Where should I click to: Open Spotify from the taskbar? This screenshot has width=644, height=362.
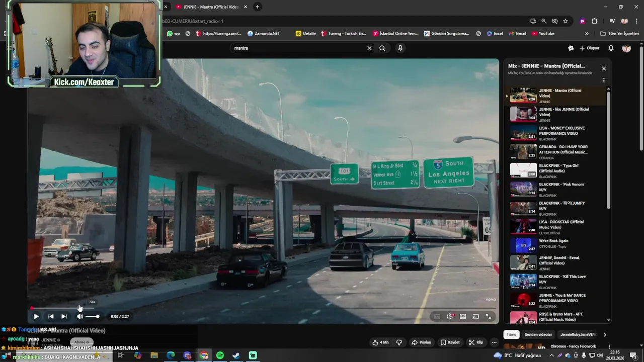220,355
